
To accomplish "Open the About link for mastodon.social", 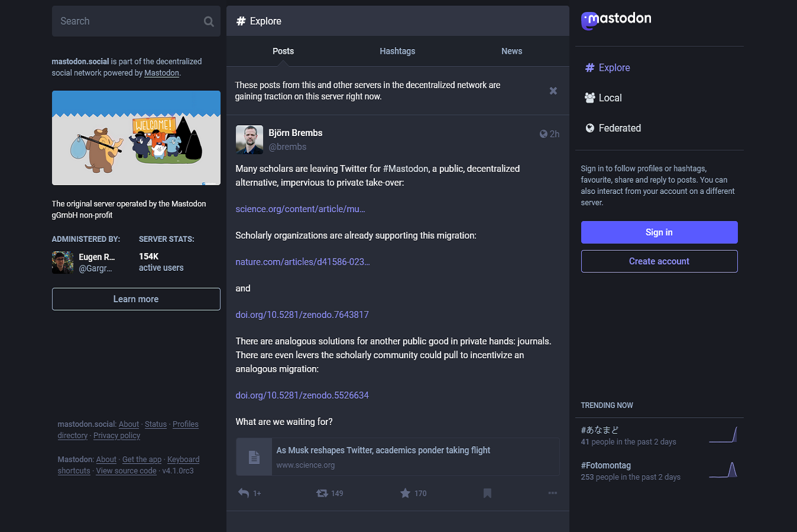I will (129, 424).
